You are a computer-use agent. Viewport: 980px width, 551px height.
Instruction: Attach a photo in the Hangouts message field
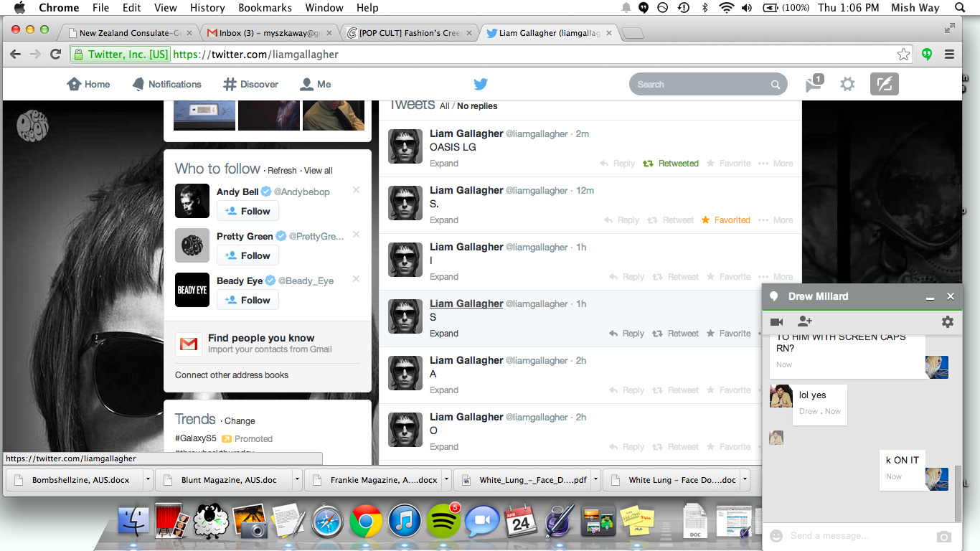coord(943,535)
